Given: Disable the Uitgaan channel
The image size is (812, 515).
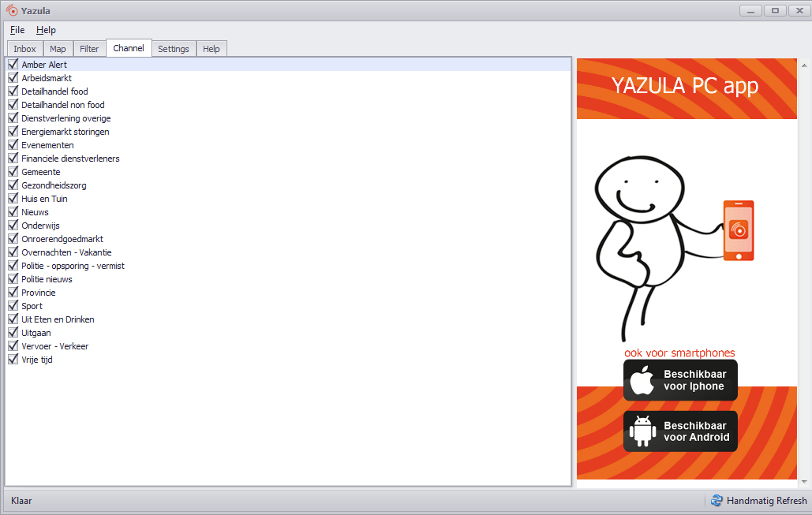Looking at the screenshot, I should (13, 333).
